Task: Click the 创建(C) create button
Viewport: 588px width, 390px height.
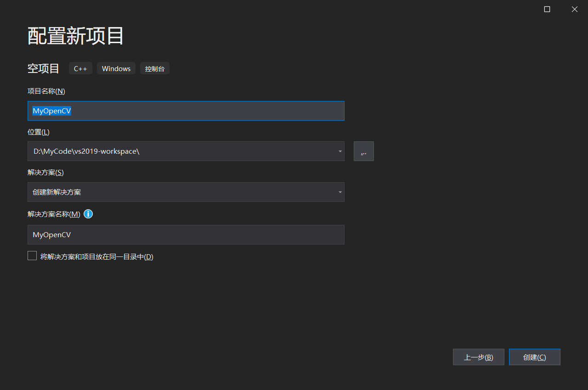Action: [534, 357]
